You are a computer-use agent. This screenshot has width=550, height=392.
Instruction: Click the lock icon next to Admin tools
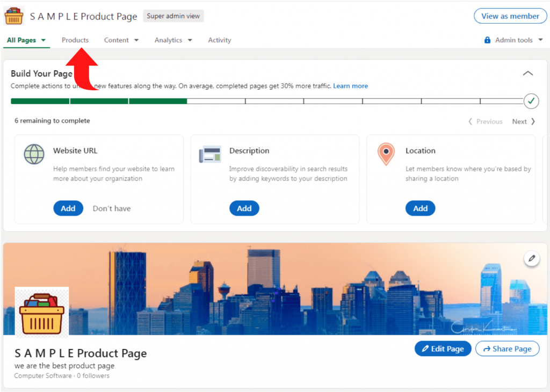487,40
